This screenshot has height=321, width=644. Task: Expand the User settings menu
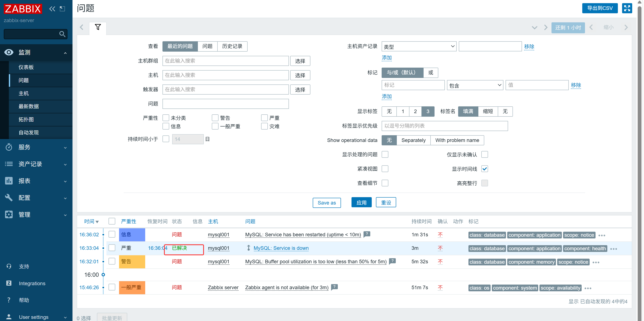[x=65, y=317]
